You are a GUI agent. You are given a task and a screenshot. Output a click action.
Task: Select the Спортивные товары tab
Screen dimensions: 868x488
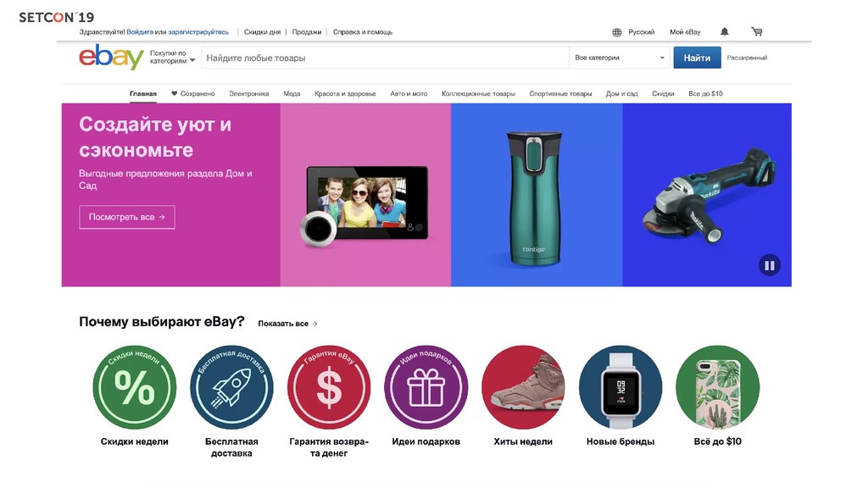tap(560, 93)
